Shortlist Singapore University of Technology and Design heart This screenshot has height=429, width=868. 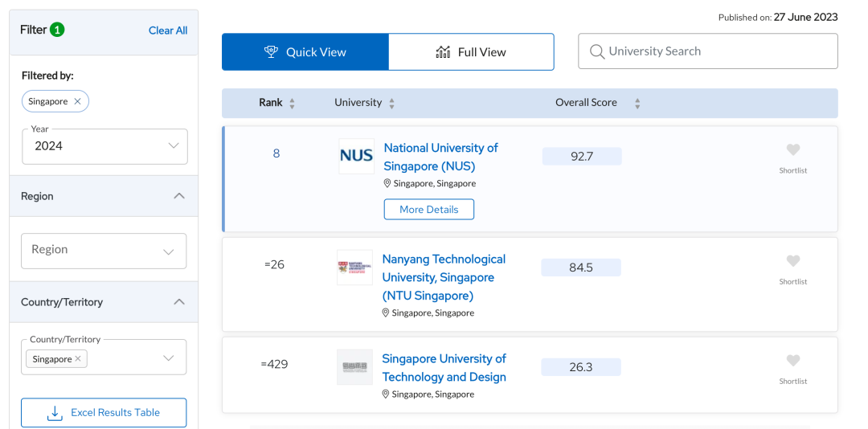(x=793, y=361)
